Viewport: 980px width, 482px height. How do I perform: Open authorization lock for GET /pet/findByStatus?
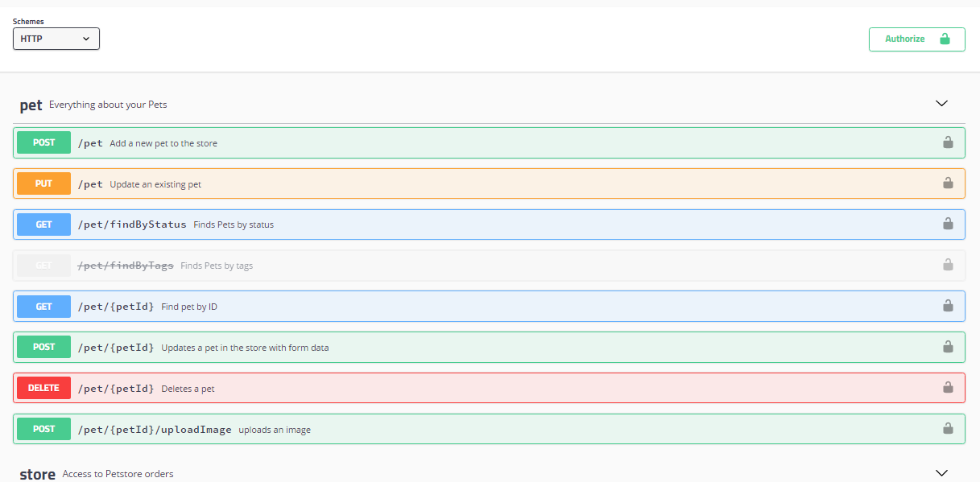(948, 225)
